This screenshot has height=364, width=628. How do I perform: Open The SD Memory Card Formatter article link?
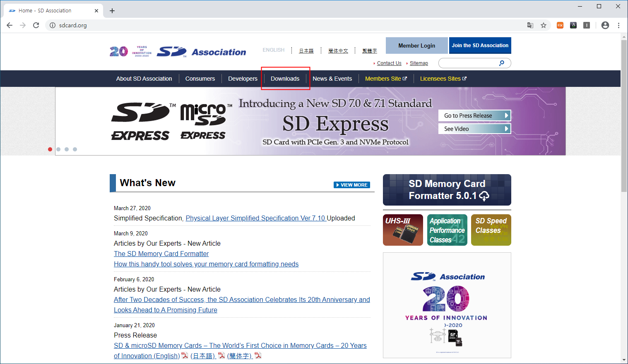tap(161, 254)
